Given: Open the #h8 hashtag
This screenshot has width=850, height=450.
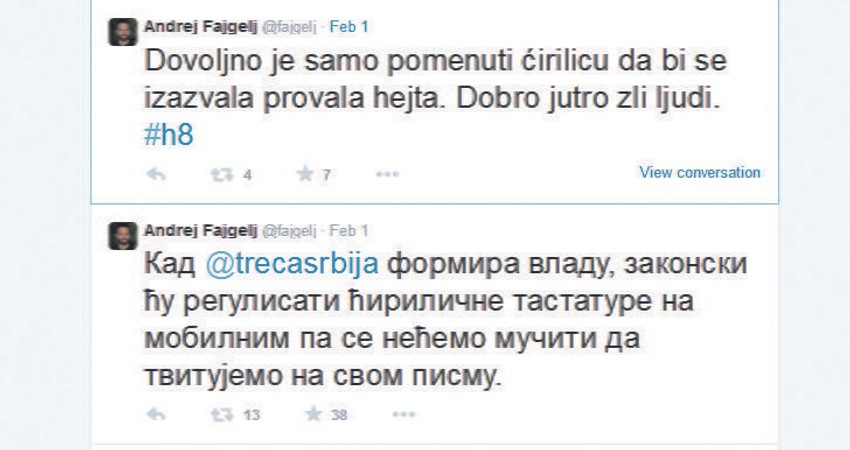Looking at the screenshot, I should click(x=169, y=137).
